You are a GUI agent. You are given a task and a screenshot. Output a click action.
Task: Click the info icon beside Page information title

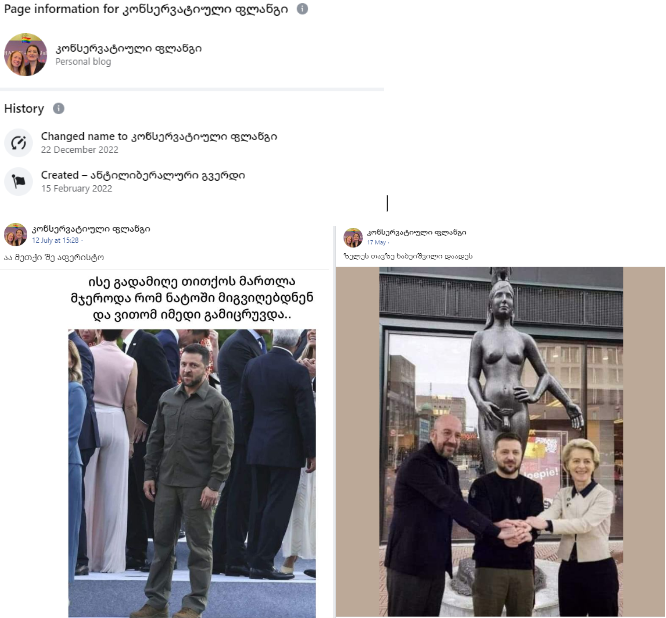302,8
